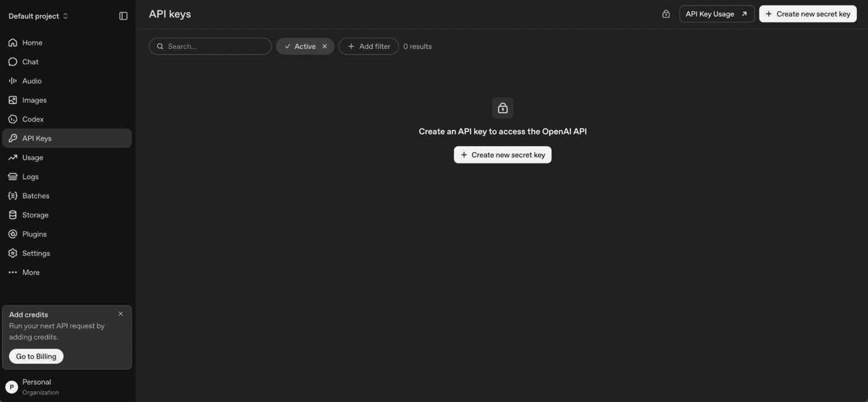The image size is (868, 402).
Task: Click the Plugins icon in sidebar
Action: coord(12,235)
